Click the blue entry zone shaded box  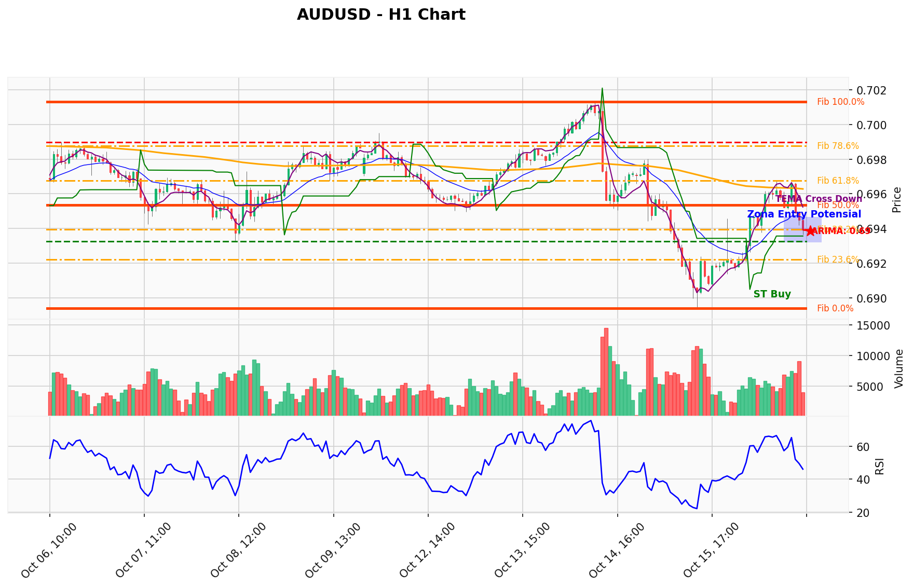point(802,230)
